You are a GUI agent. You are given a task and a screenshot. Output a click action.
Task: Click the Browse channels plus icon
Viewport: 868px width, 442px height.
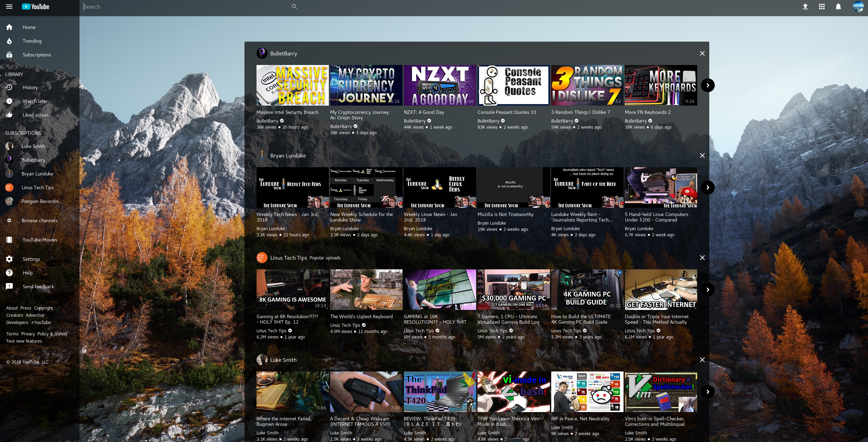point(9,220)
